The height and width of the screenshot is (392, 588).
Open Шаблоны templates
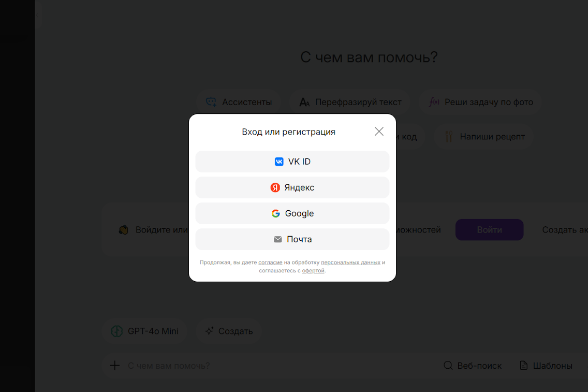(x=546, y=366)
